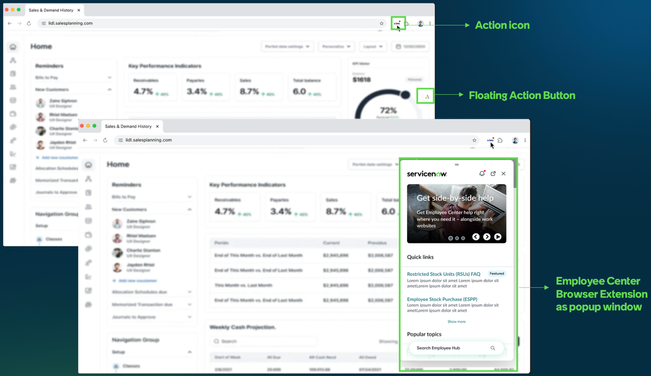Click the green-boxed Floating Action Button
The width and height of the screenshot is (651, 376).
click(426, 96)
